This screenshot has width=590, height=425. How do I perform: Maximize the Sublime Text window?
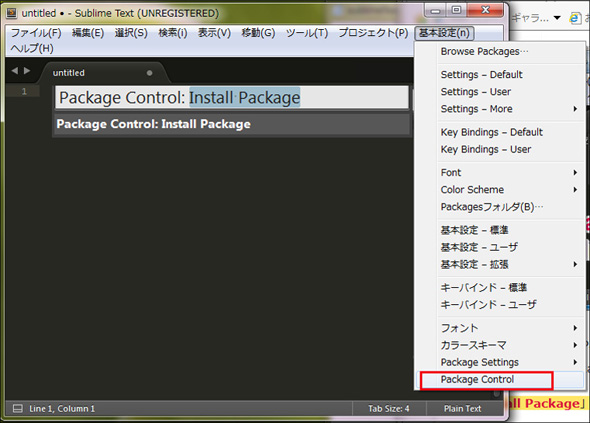456,10
